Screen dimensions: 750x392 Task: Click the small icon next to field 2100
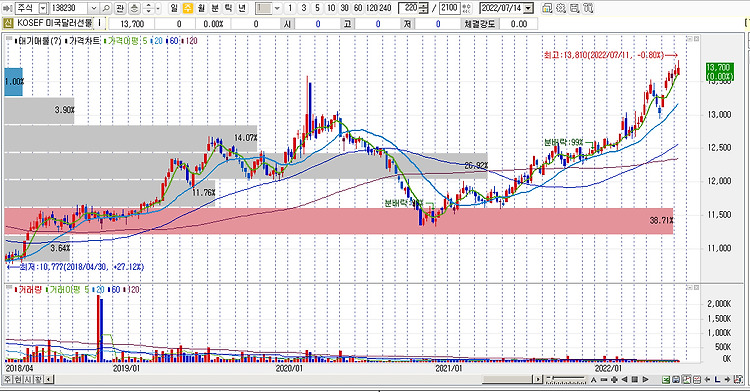[467, 8]
